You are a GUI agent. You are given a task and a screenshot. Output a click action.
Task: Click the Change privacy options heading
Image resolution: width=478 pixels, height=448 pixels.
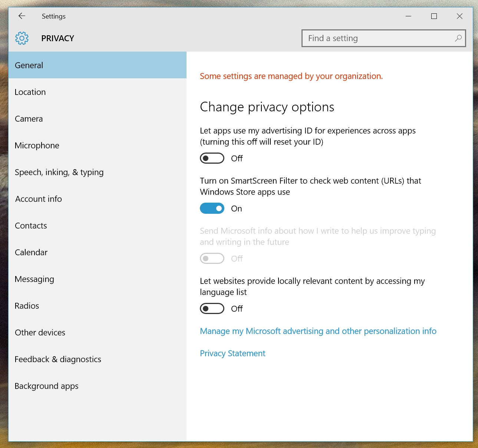click(x=267, y=107)
